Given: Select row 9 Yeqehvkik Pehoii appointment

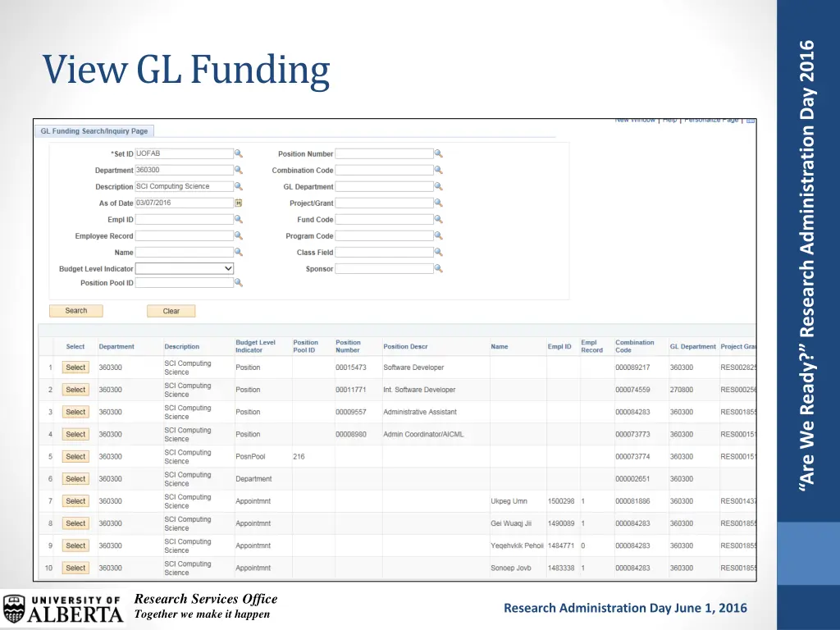Looking at the screenshot, I should 75,546.
